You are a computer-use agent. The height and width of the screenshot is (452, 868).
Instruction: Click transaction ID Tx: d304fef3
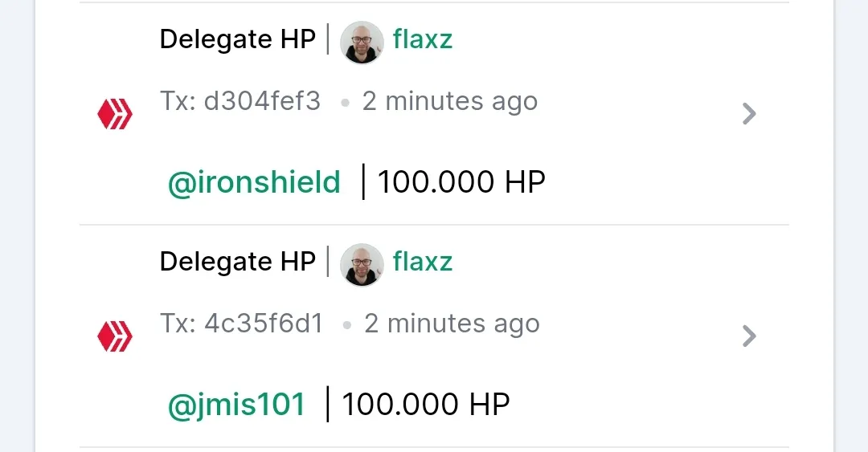(x=240, y=101)
